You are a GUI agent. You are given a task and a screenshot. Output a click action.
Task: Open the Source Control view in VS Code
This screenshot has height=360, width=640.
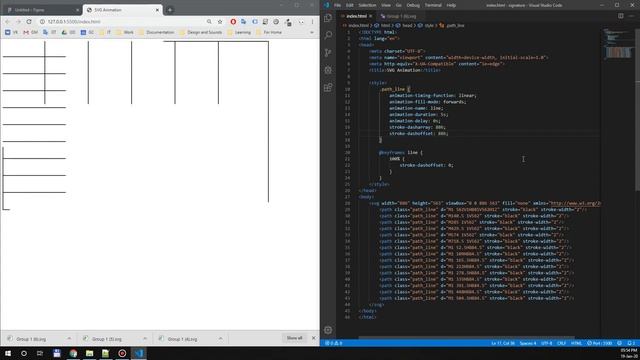328,53
